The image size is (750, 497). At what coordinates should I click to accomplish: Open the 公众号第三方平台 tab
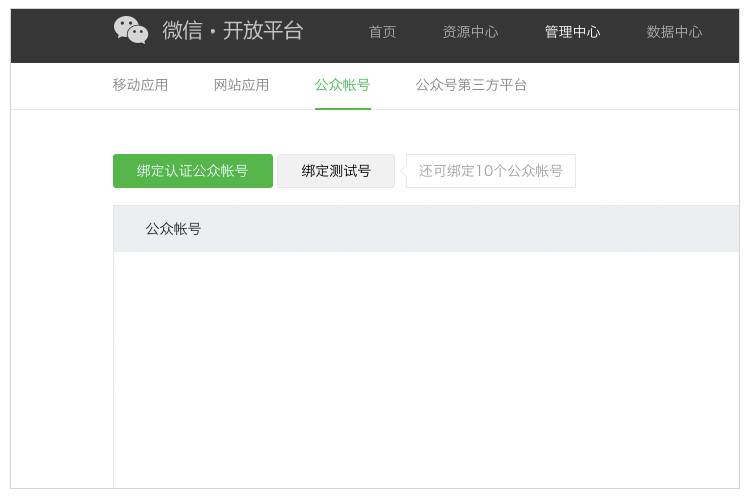click(x=471, y=85)
